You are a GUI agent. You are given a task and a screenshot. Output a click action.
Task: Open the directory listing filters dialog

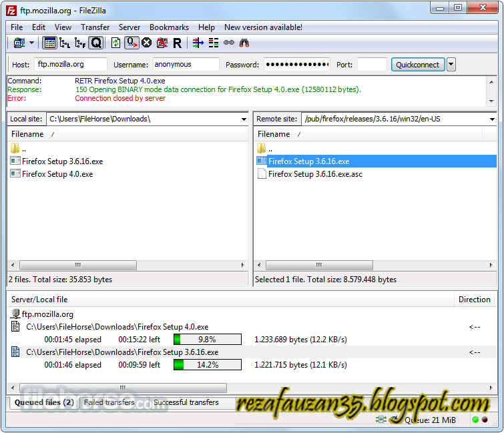(198, 43)
